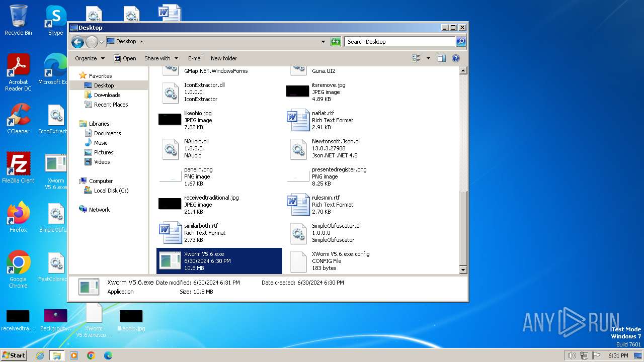Open Recent Places in navigation pane

[x=111, y=105]
